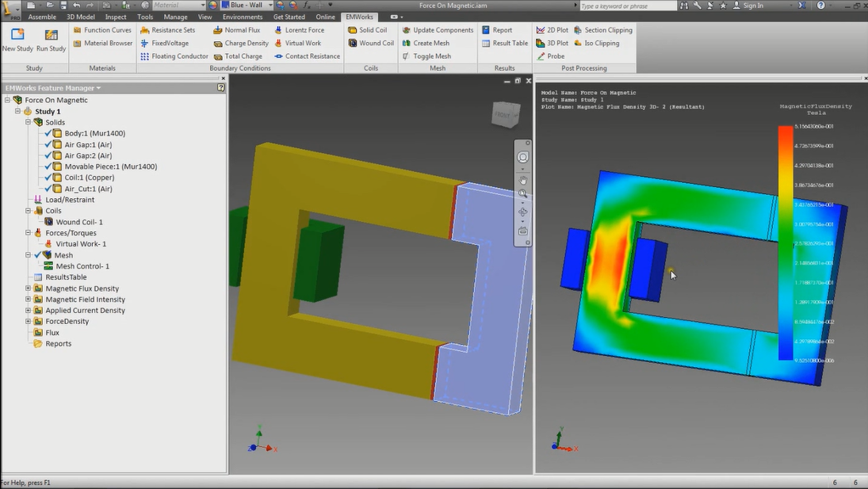
Task: Enable Section Clipping
Action: (602, 30)
